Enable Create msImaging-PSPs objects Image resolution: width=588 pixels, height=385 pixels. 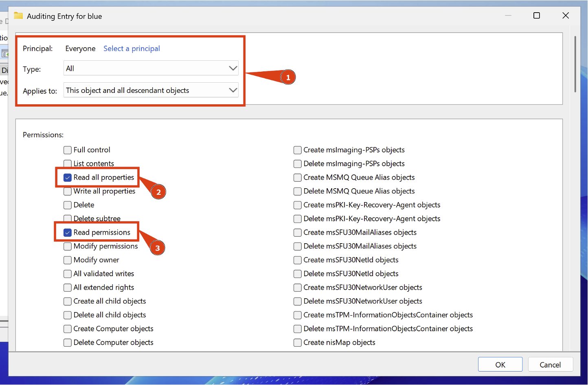[x=297, y=150]
